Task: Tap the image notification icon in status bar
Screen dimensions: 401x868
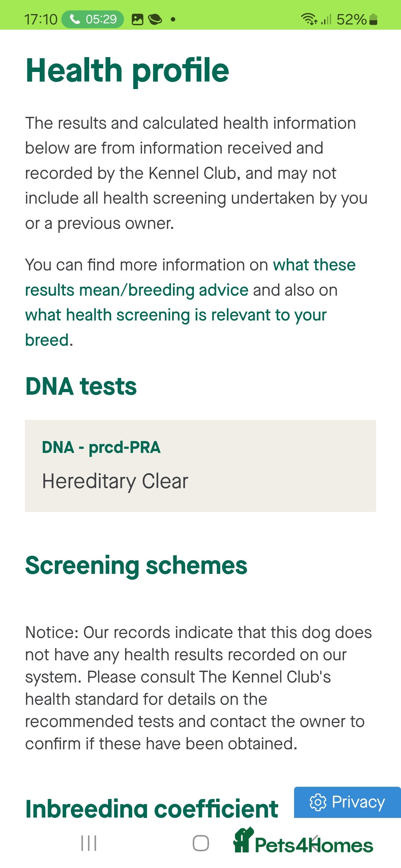Action: click(x=137, y=19)
